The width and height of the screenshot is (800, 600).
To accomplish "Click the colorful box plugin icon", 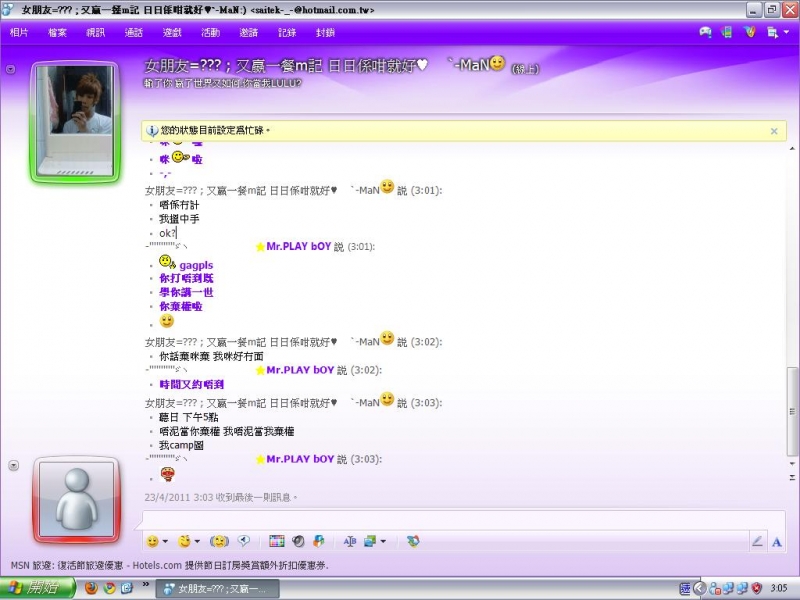I will (x=319, y=541).
